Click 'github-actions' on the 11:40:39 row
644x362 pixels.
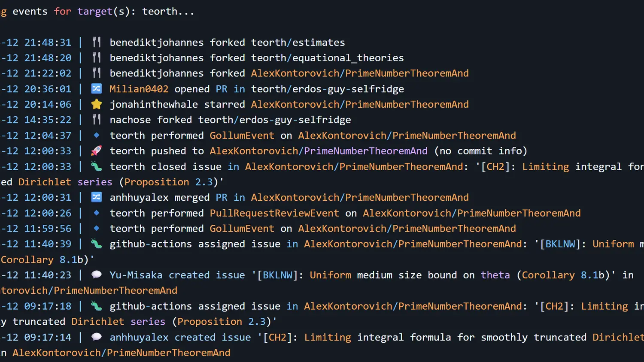[151, 244]
